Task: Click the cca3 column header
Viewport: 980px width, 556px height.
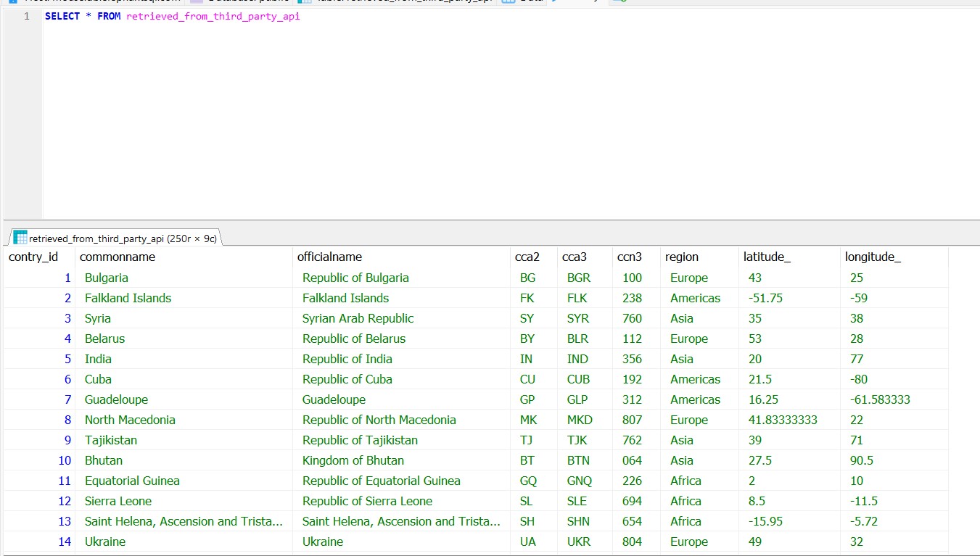Action: (585, 257)
